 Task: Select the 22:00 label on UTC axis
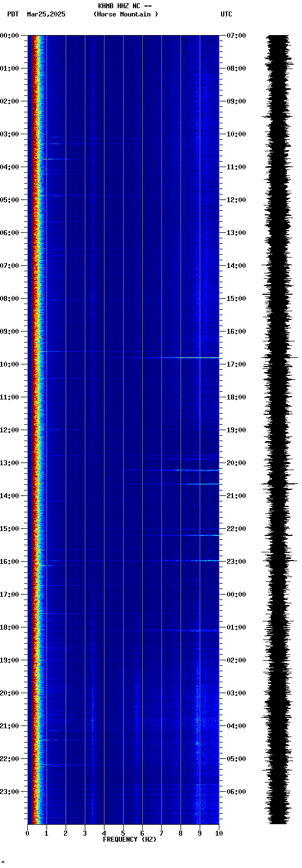coord(236,529)
